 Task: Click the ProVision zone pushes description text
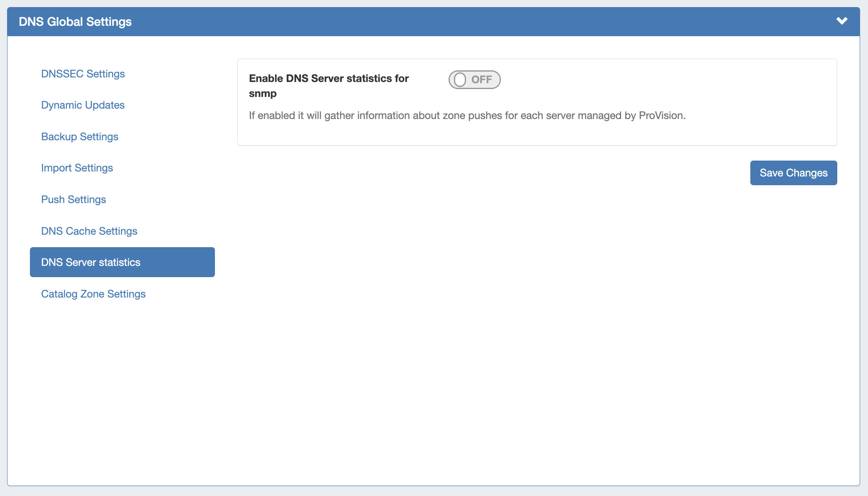pos(467,115)
